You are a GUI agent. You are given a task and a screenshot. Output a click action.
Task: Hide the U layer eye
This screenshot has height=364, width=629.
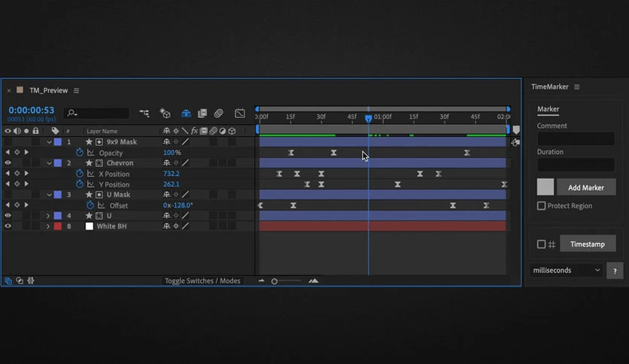pyautogui.click(x=8, y=215)
